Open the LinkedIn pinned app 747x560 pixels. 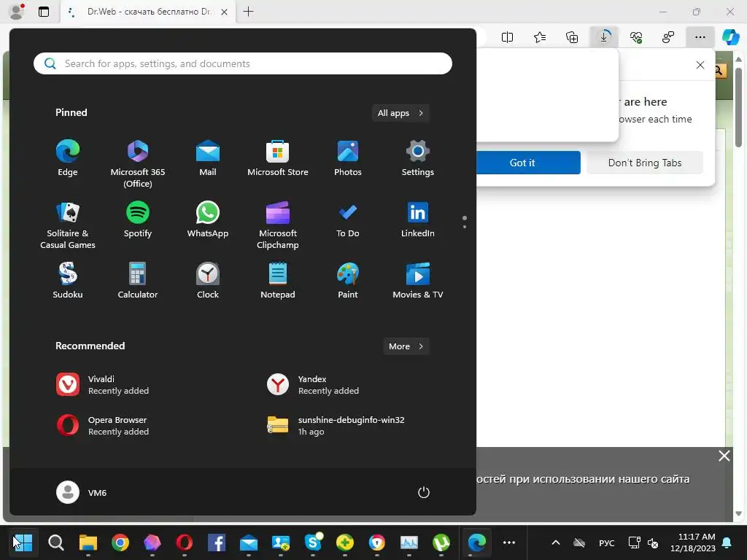418,219
